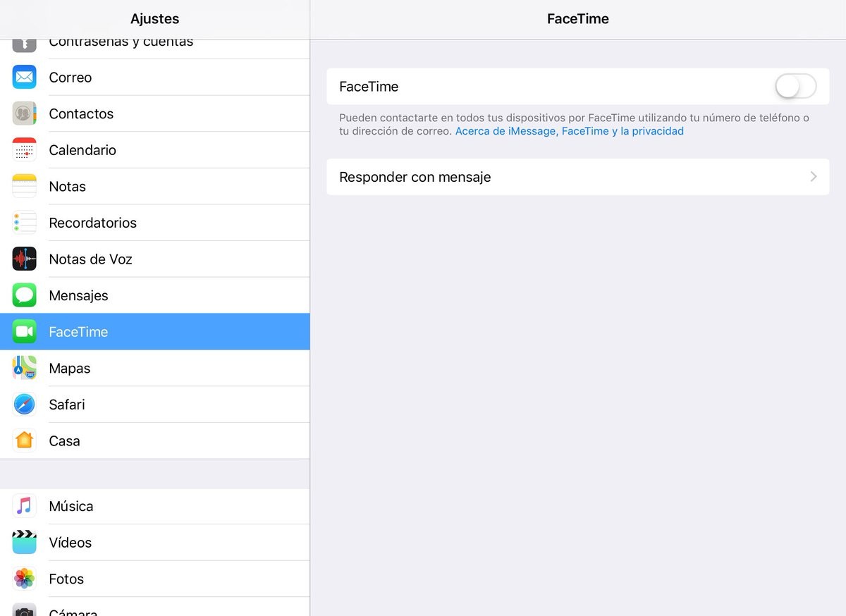Tap the Fotos label
The height and width of the screenshot is (616, 846).
click(x=66, y=579)
